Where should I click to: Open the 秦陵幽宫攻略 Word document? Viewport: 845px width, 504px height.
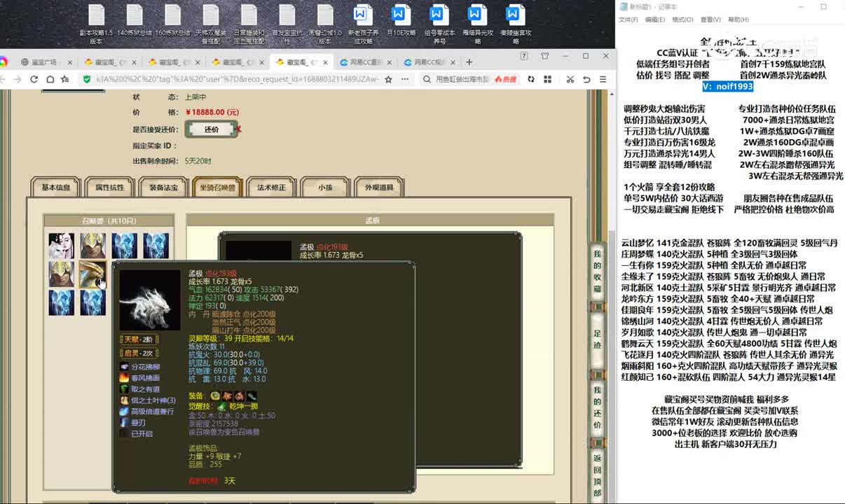coord(515,23)
